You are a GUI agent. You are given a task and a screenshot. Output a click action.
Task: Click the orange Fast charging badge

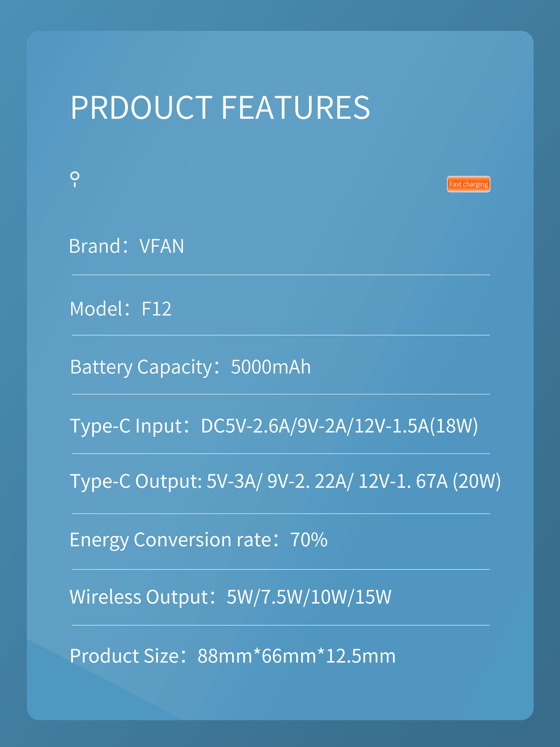[468, 184]
